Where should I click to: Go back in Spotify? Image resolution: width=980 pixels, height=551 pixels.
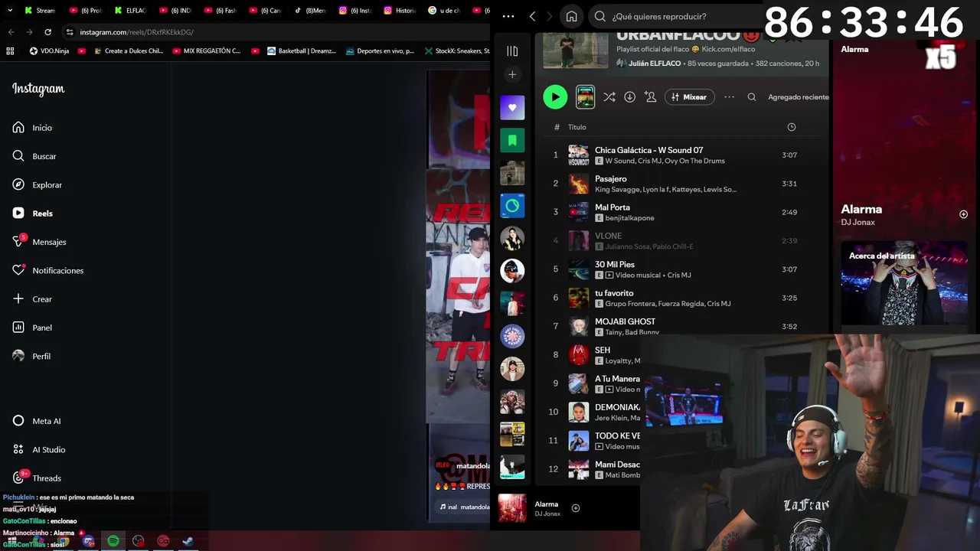click(532, 16)
